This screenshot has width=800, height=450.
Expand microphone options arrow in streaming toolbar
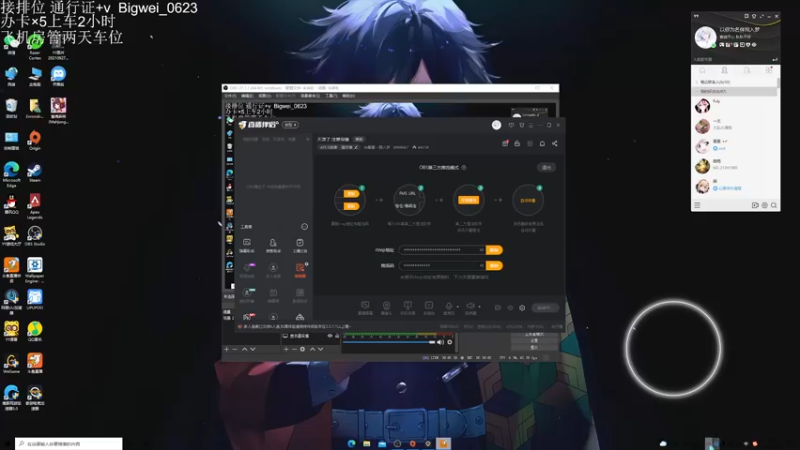pos(457,307)
